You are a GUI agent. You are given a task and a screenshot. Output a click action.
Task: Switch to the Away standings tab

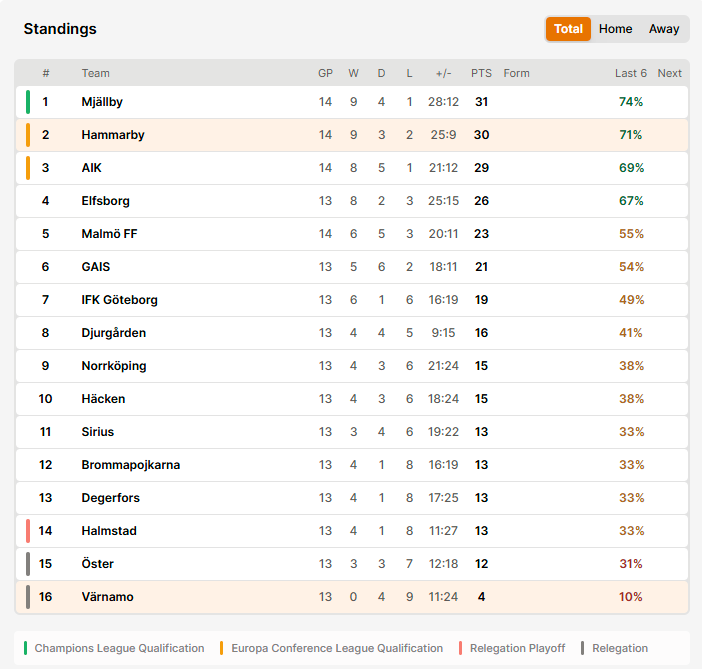[x=664, y=29]
